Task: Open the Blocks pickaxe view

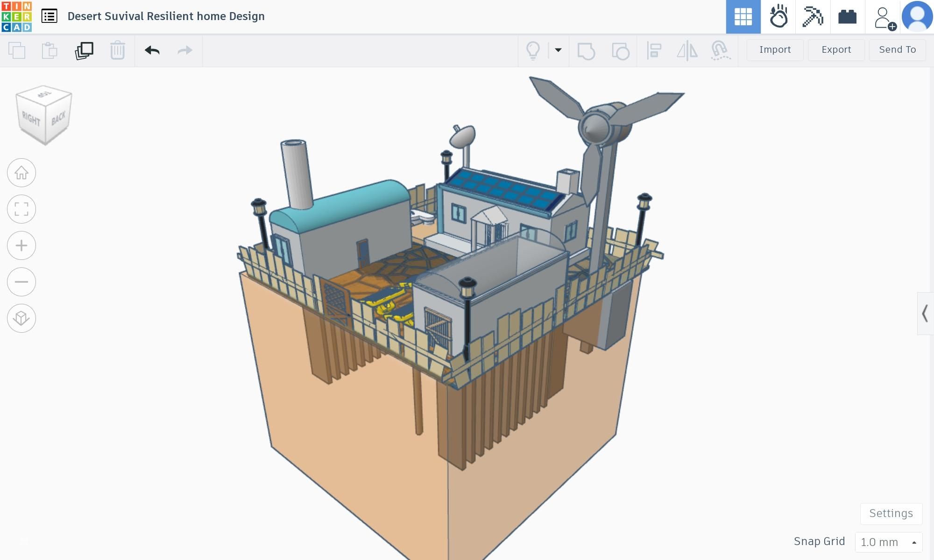Action: (813, 17)
